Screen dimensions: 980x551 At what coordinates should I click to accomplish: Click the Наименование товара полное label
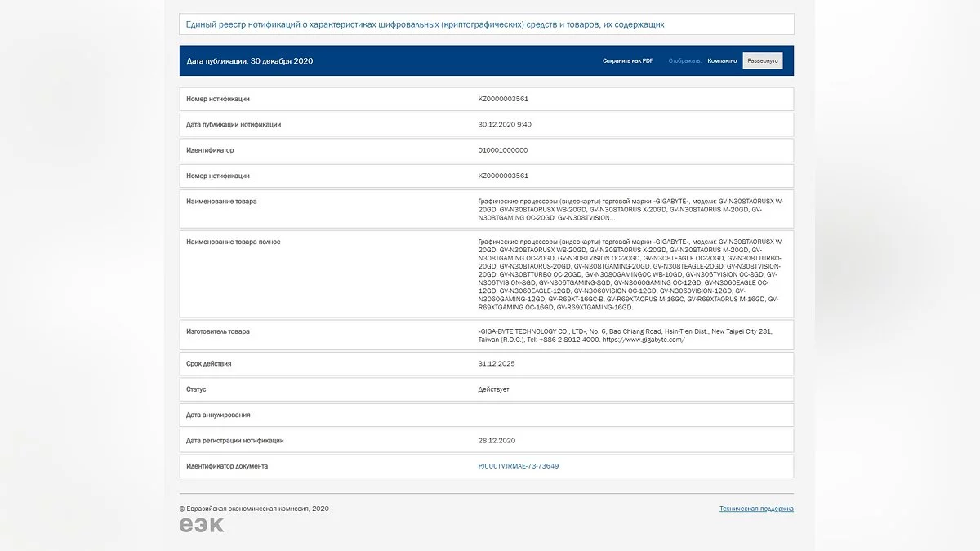click(x=234, y=242)
